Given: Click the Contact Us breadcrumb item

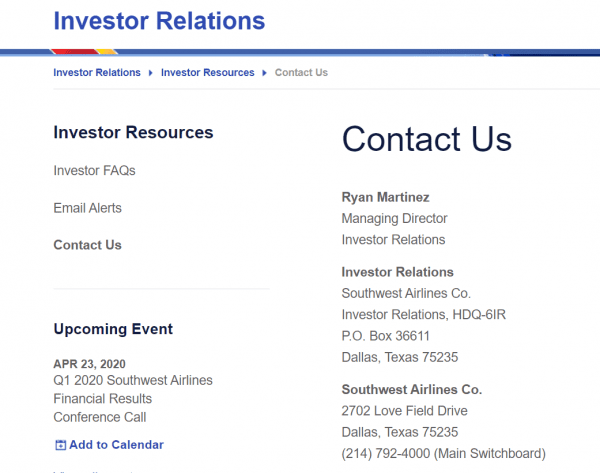Looking at the screenshot, I should pos(301,73).
